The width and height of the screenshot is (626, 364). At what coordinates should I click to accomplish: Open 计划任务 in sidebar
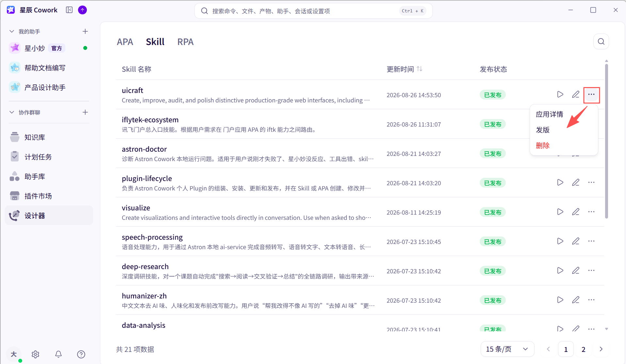(x=49, y=157)
